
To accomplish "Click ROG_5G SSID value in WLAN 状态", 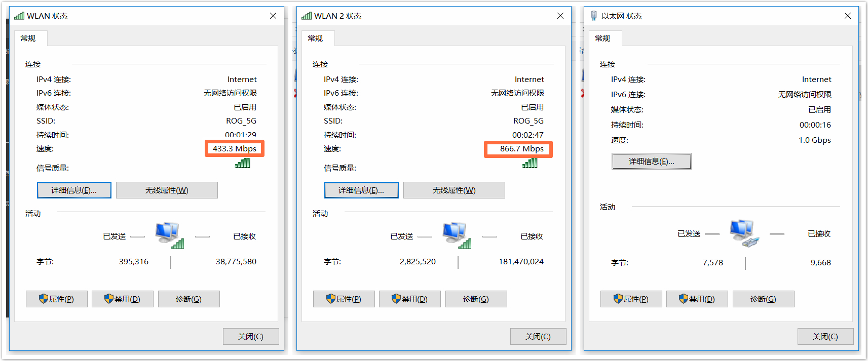I will 241,121.
